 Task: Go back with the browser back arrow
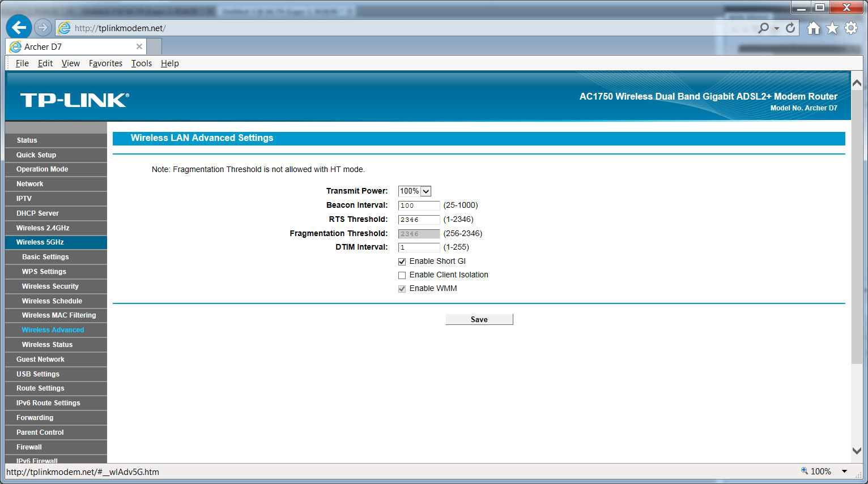coord(19,27)
